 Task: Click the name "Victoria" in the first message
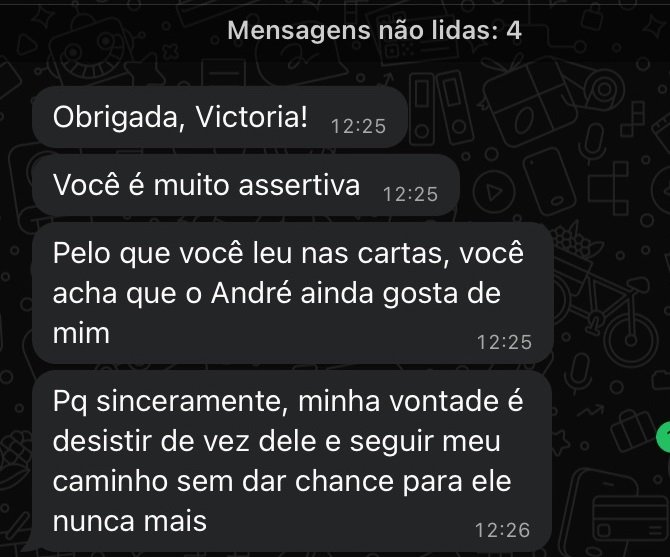coord(251,117)
